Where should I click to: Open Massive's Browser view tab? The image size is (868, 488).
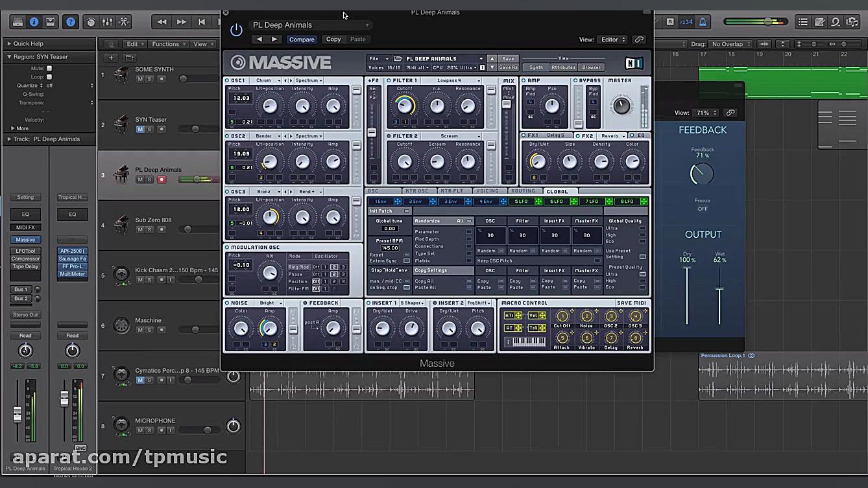pyautogui.click(x=592, y=67)
